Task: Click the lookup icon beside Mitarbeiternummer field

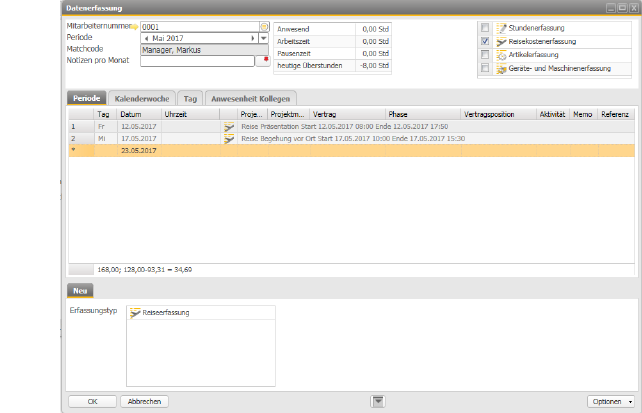Action: [x=264, y=27]
